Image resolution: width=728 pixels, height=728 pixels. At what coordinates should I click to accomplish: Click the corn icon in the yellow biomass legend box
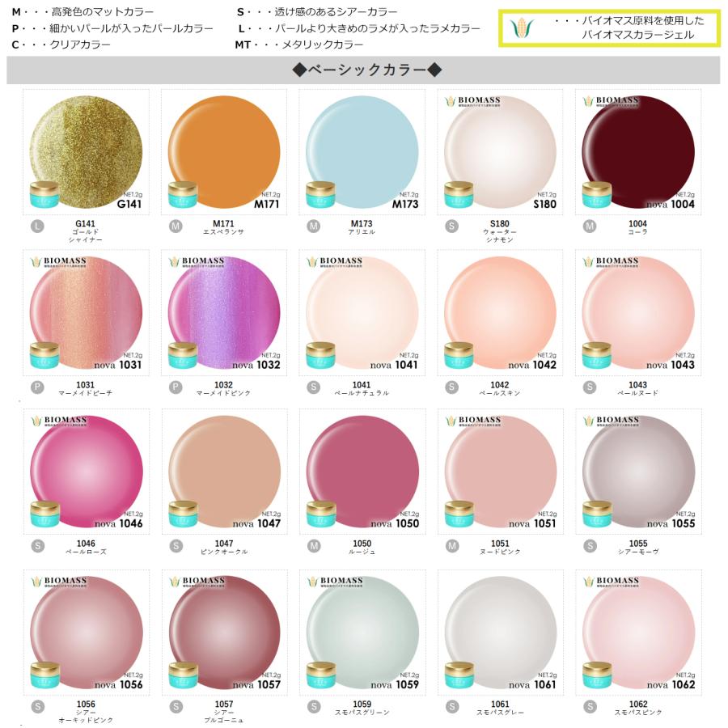[x=522, y=28]
